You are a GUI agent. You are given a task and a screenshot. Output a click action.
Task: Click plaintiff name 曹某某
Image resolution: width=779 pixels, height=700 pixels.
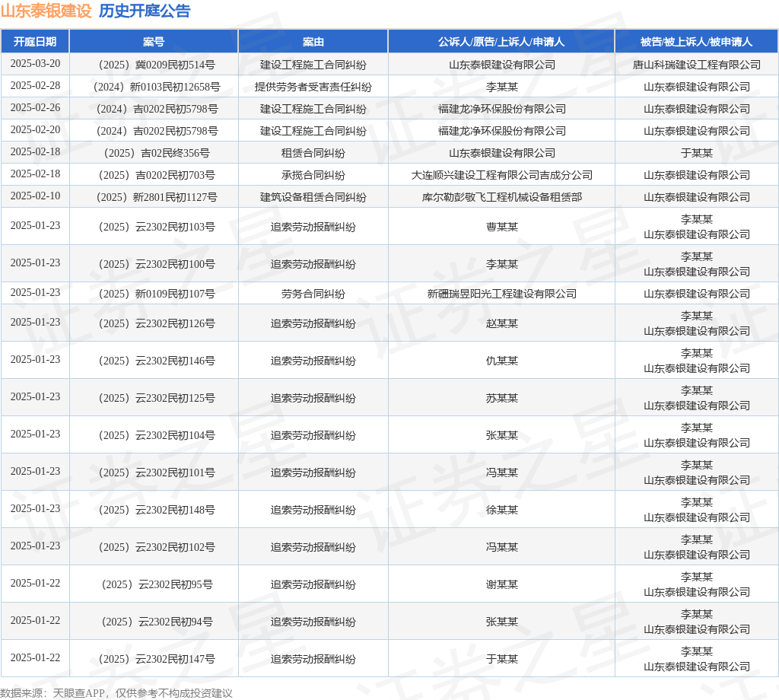[502, 227]
